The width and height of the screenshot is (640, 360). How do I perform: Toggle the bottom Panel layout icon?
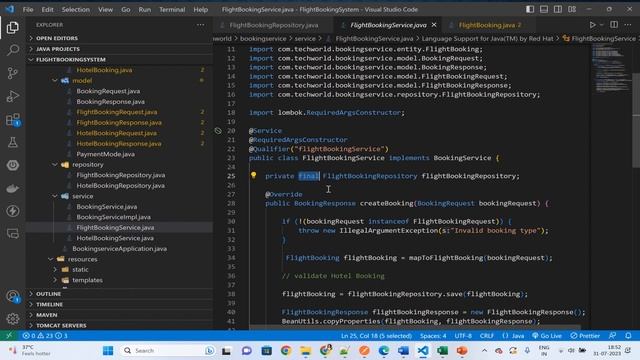coord(544,9)
